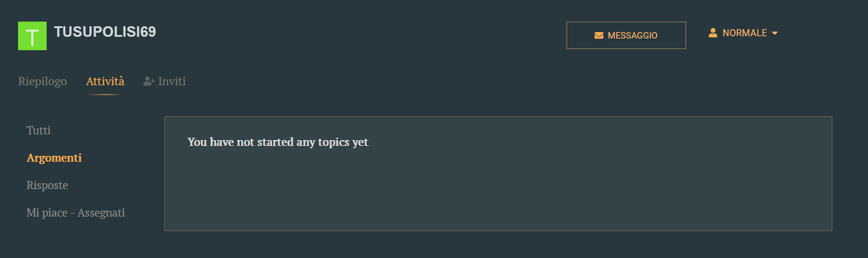Expand the Normale dropdown caret

pos(775,33)
